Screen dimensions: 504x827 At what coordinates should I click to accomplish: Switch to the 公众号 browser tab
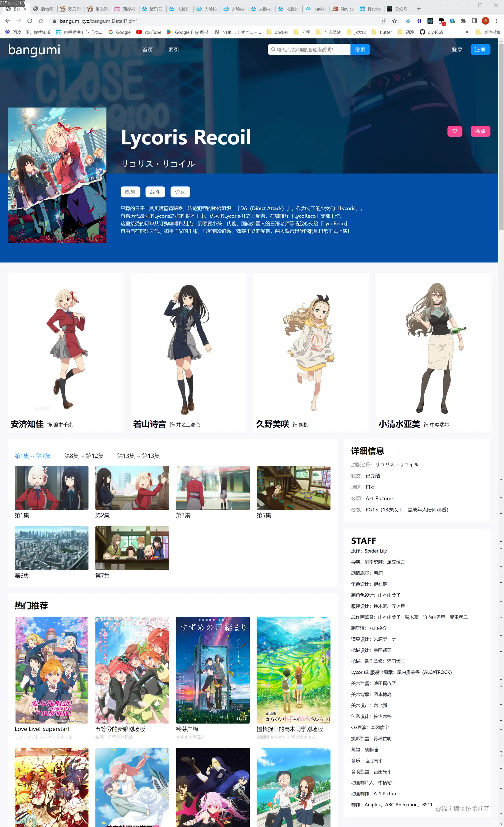(398, 9)
